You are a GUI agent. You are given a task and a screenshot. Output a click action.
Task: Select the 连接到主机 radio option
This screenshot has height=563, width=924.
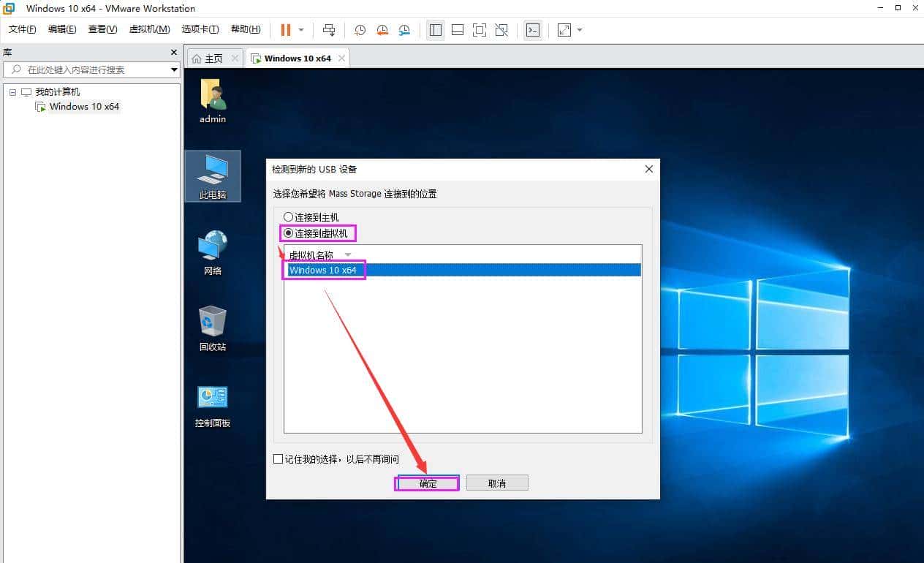pyautogui.click(x=288, y=217)
